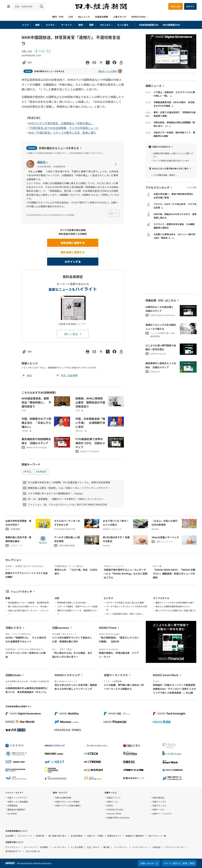Share on note using icon under the headline

click(x=101, y=62)
